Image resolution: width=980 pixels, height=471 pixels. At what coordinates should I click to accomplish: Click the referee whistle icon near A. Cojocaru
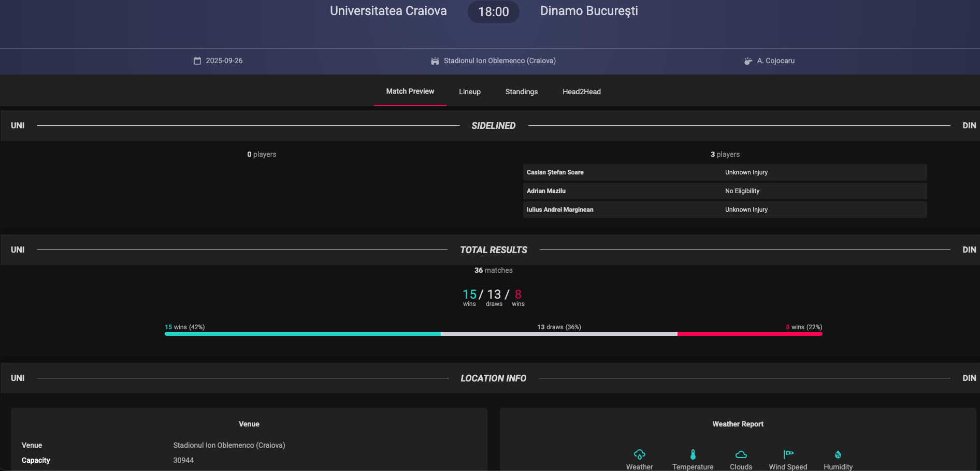748,61
